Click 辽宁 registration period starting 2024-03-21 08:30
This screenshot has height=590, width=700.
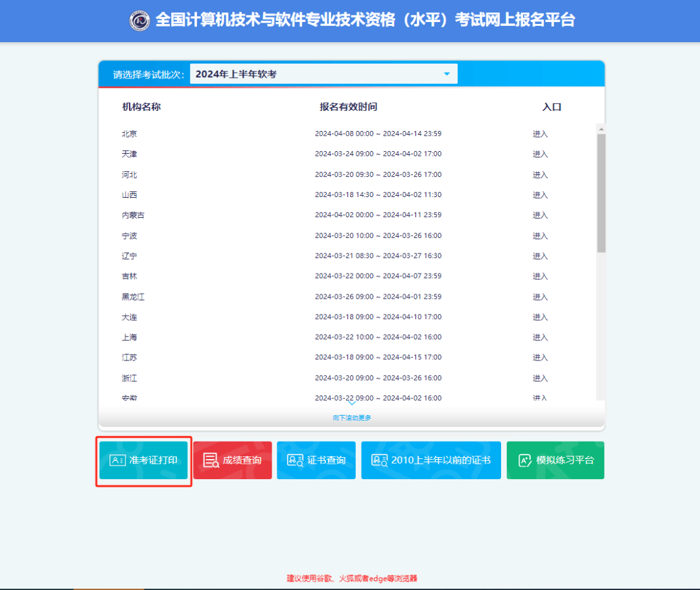click(378, 255)
